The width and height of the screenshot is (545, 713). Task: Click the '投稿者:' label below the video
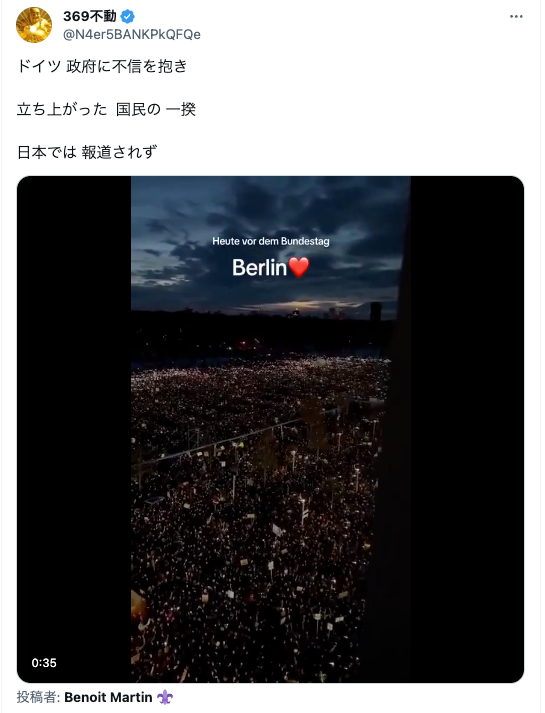39,697
